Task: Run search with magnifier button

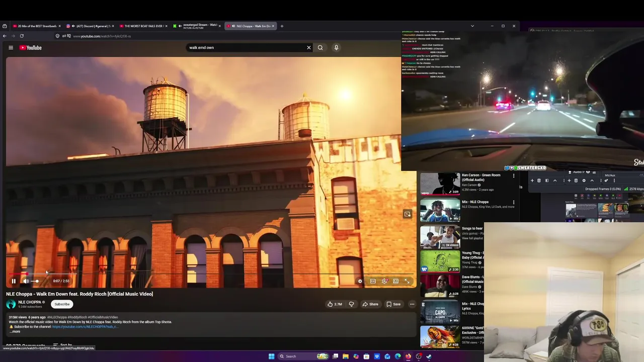Action: click(320, 48)
